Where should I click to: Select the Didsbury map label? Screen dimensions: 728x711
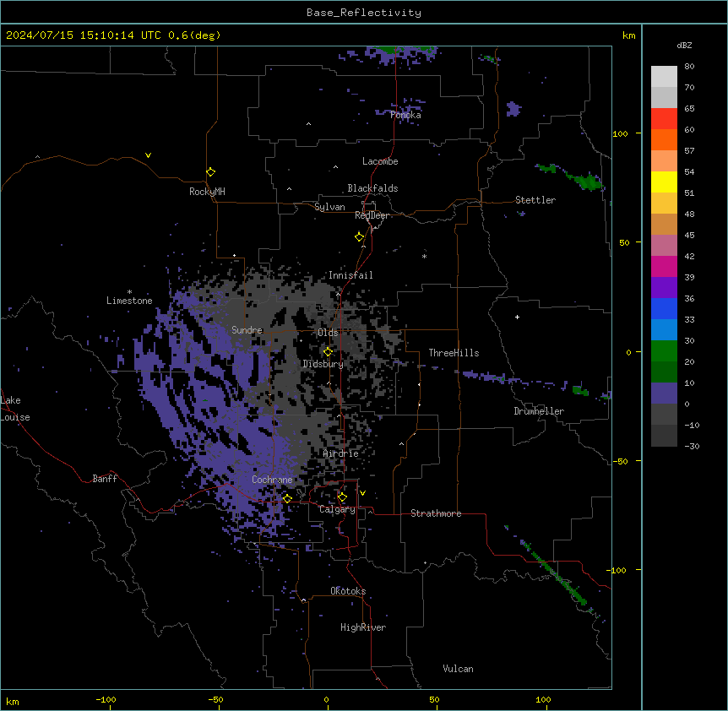[323, 364]
